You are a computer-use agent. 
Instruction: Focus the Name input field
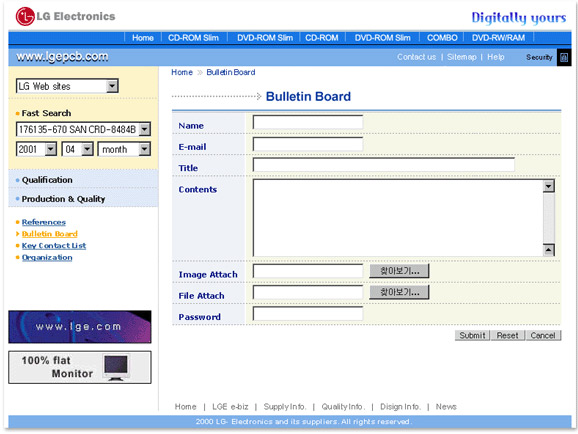coord(308,122)
